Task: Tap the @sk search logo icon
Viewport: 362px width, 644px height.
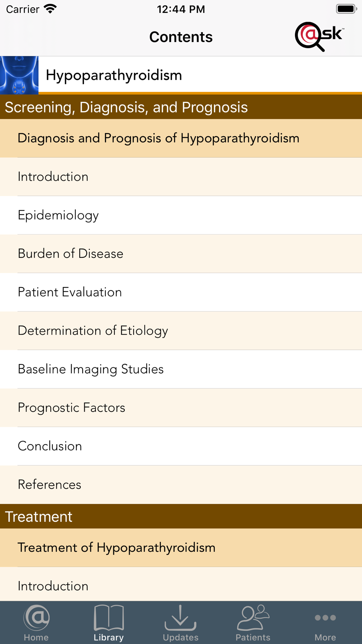Action: click(319, 37)
